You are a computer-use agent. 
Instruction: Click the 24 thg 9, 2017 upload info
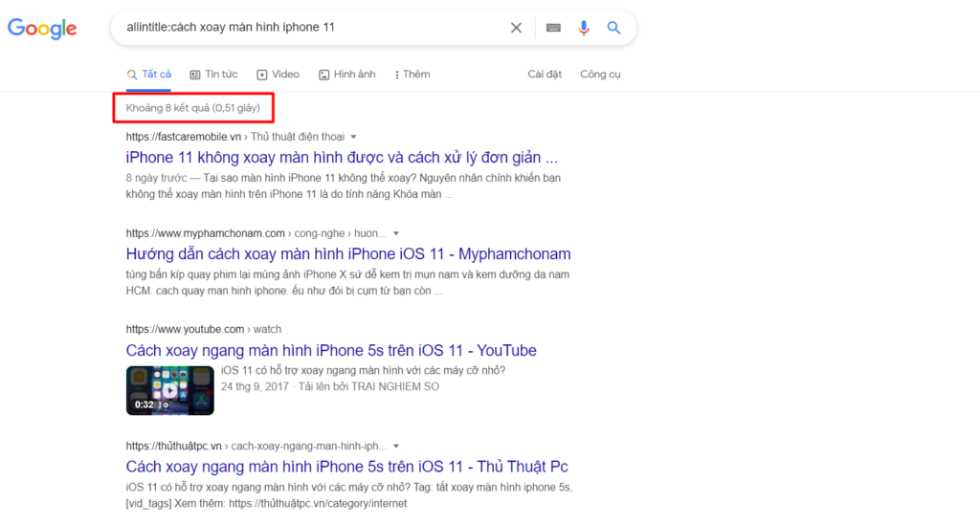[x=330, y=386]
